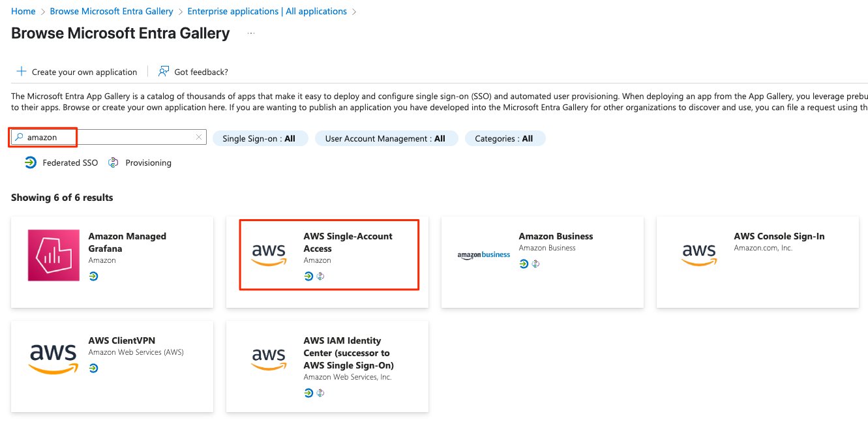Click the plus icon for Create your own application
This screenshot has width=868, height=422.
click(x=22, y=72)
